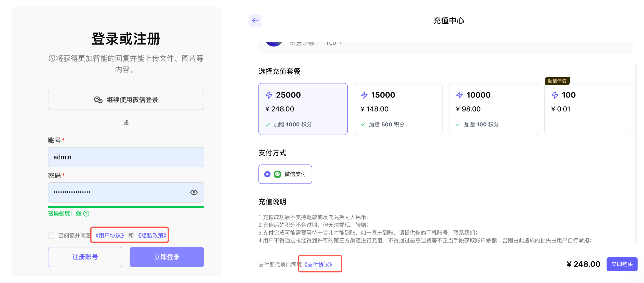
Task: Click the WeChat icon on login button
Action: pyautogui.click(x=98, y=100)
